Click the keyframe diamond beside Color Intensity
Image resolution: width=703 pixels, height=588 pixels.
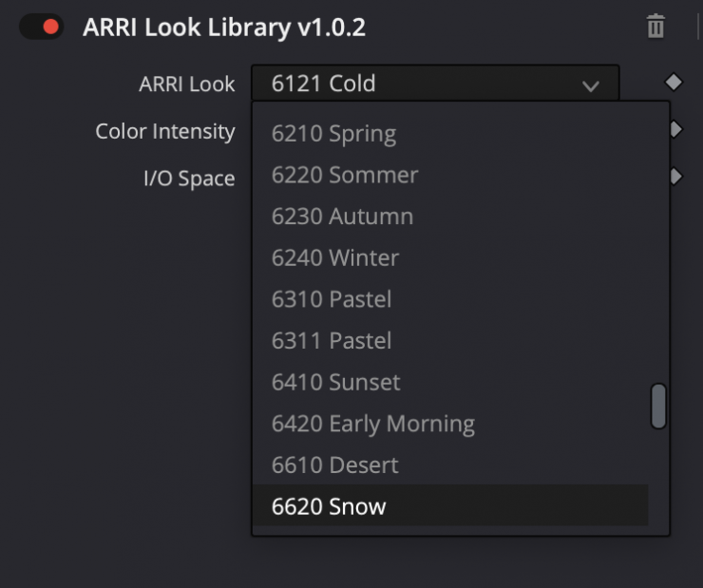tap(676, 129)
